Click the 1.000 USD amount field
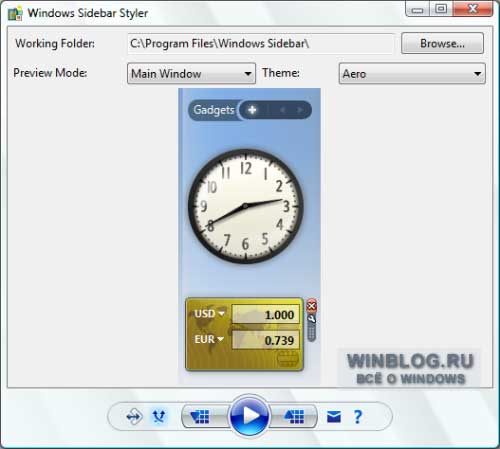500x449 pixels. pos(266,314)
